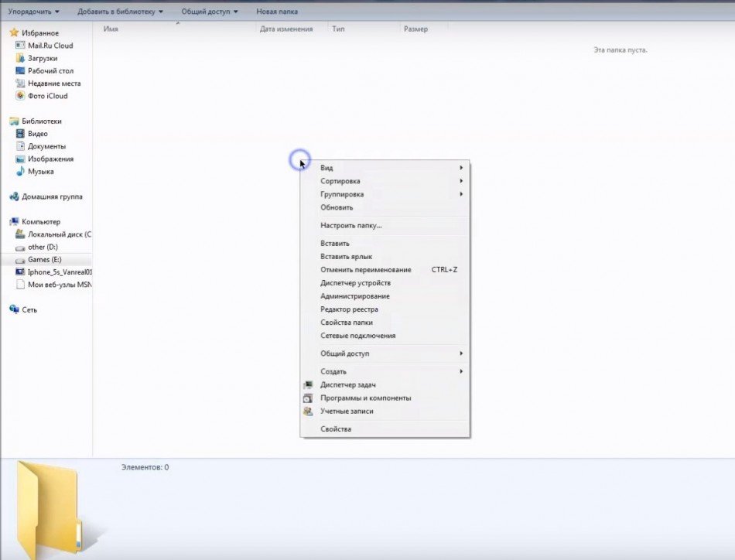
Task: Open the Загрузки folder icon in sidebar
Action: pyautogui.click(x=21, y=58)
